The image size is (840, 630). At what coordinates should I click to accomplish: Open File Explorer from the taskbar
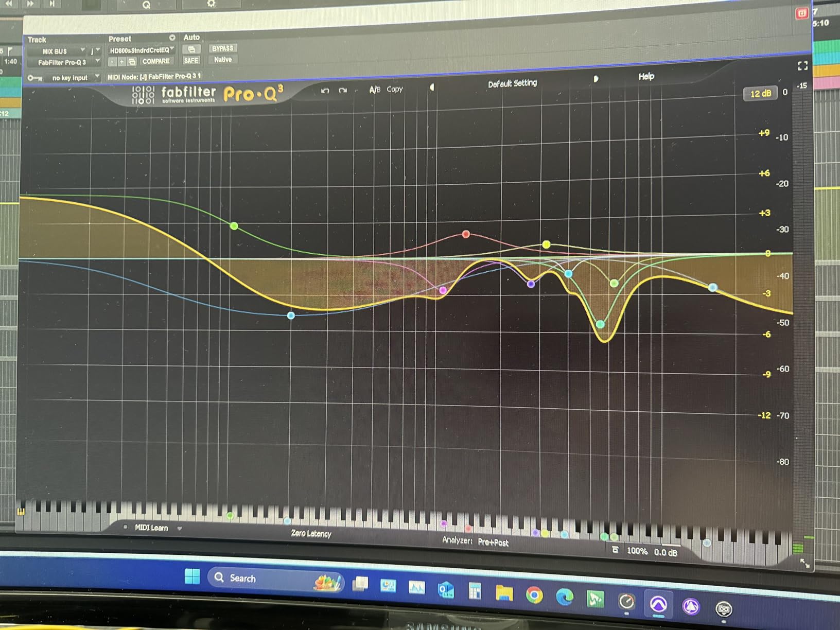pos(504,593)
